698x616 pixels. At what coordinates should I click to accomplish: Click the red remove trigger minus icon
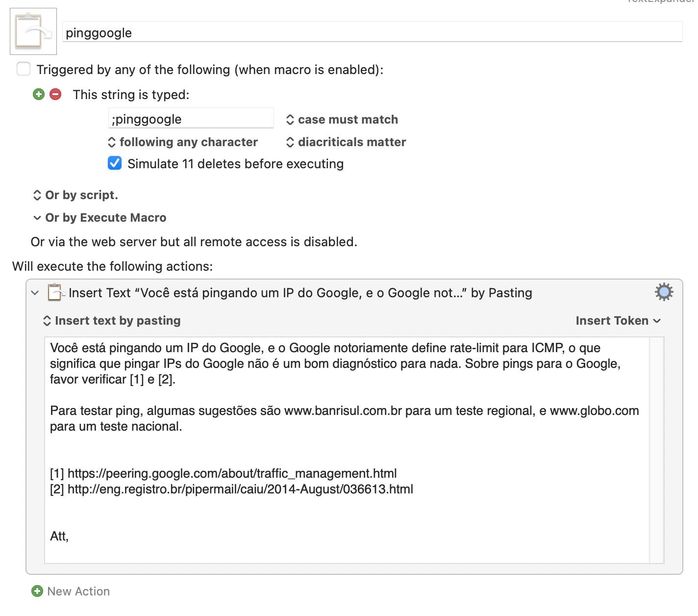click(56, 94)
